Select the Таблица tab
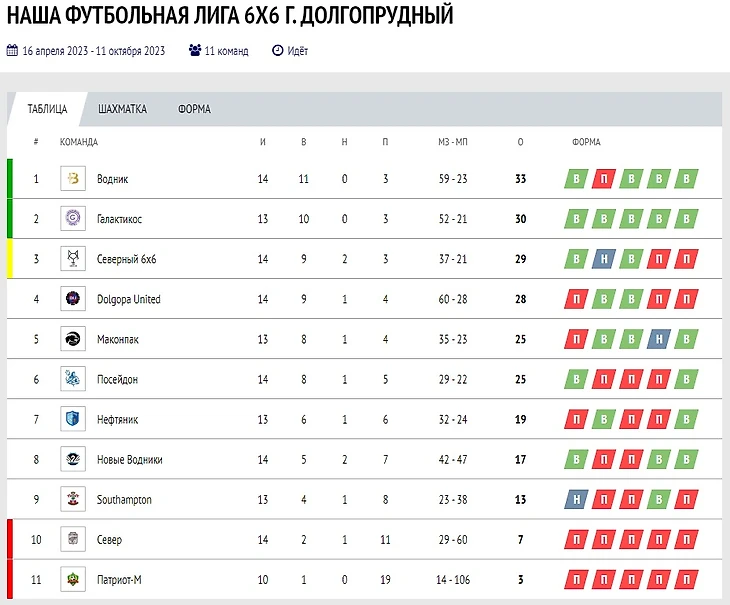 (x=47, y=109)
